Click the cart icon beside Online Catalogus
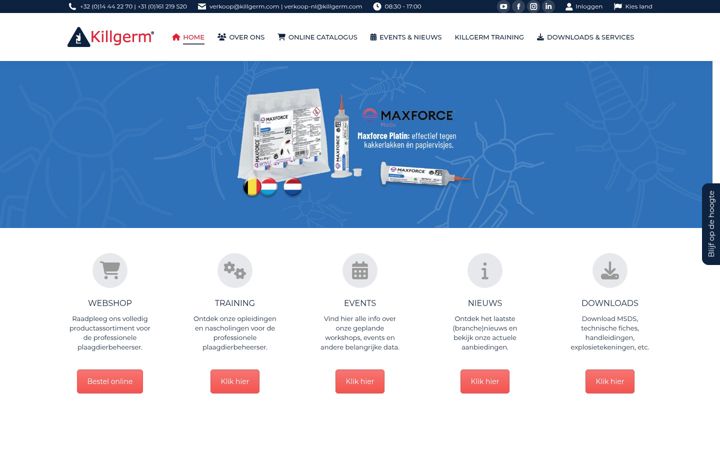The image size is (720, 450). (x=281, y=37)
